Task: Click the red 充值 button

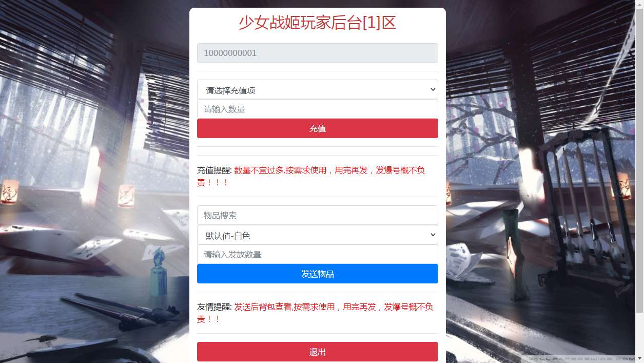Action: (317, 128)
